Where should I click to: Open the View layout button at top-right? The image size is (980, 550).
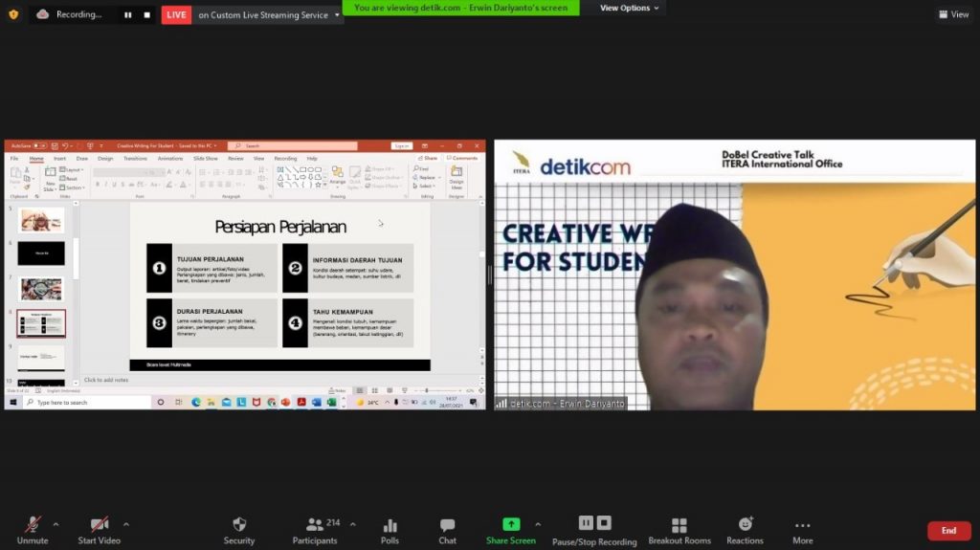[x=954, y=14]
